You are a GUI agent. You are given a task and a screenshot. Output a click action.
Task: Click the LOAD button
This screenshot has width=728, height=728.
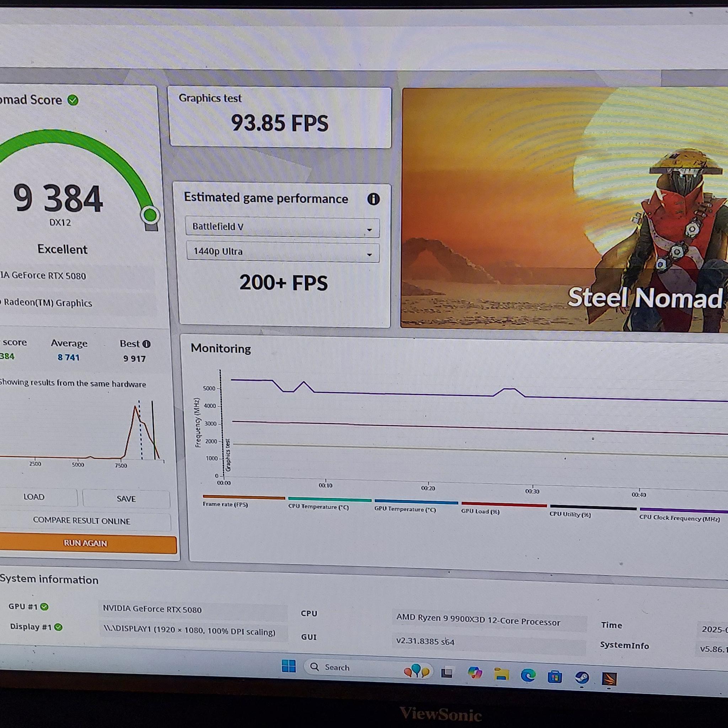tap(35, 497)
